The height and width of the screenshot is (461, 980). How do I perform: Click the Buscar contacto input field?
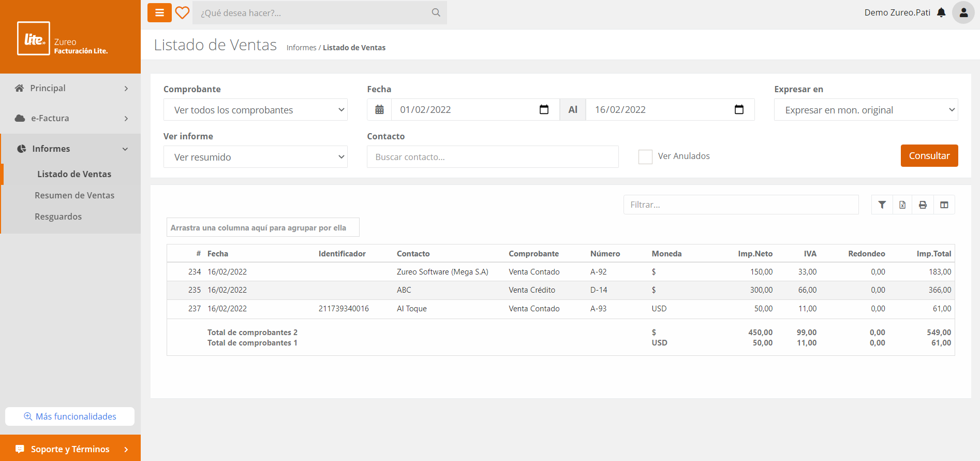(x=492, y=157)
